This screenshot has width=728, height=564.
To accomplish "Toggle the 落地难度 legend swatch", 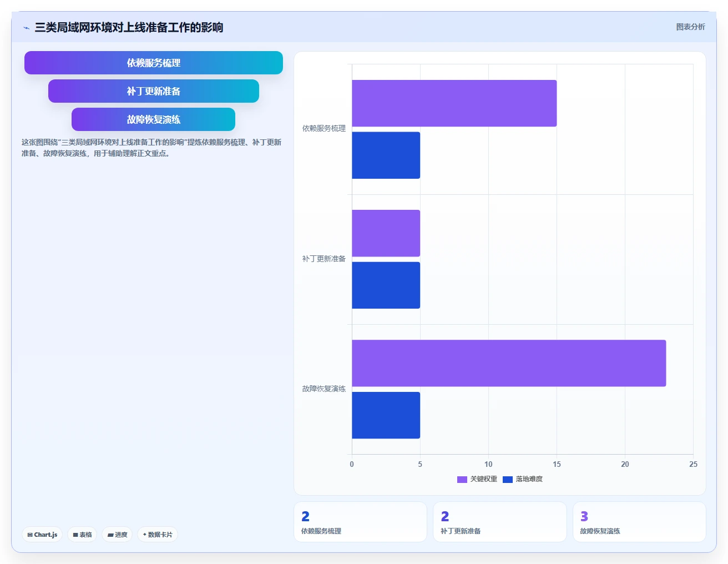I will (508, 480).
